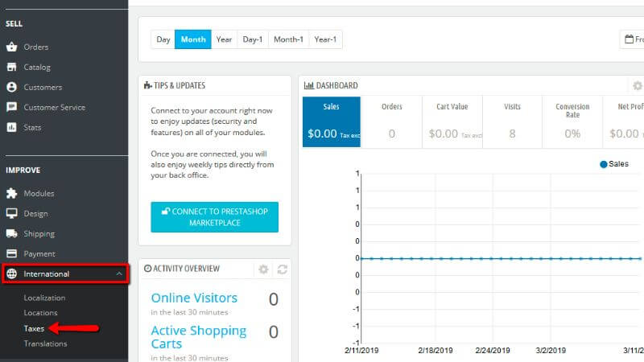Click the Modules puzzle icon
Screen dimensions: 644x362
11,193
